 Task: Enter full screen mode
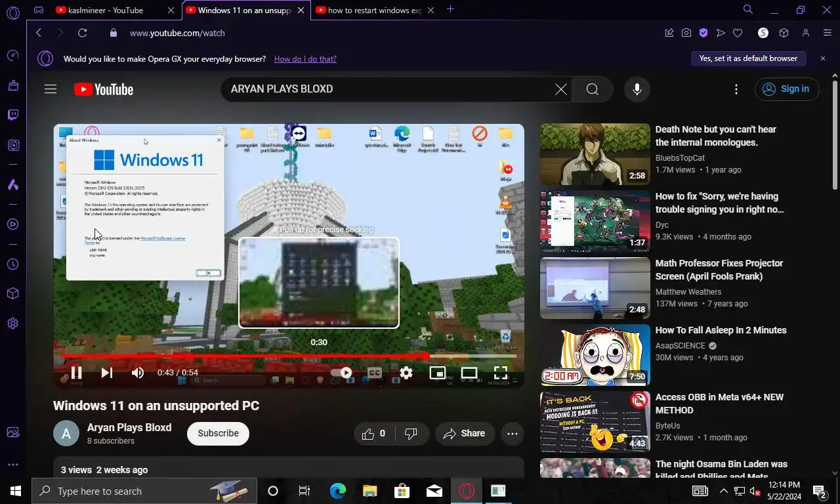point(501,373)
